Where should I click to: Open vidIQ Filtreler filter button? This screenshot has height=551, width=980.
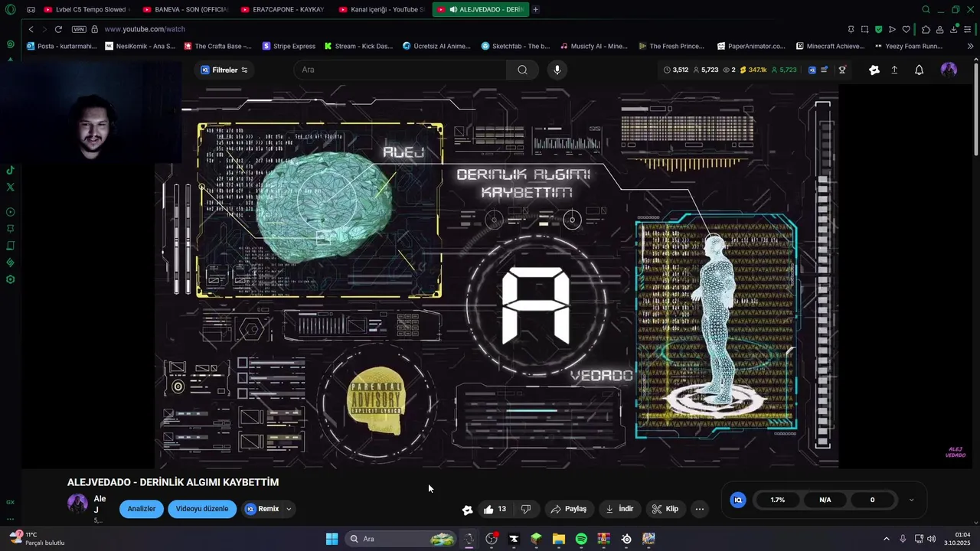[x=224, y=70]
